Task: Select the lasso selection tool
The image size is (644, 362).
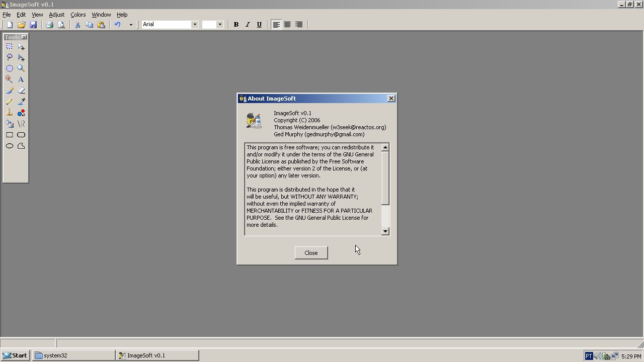Action: click(10, 57)
